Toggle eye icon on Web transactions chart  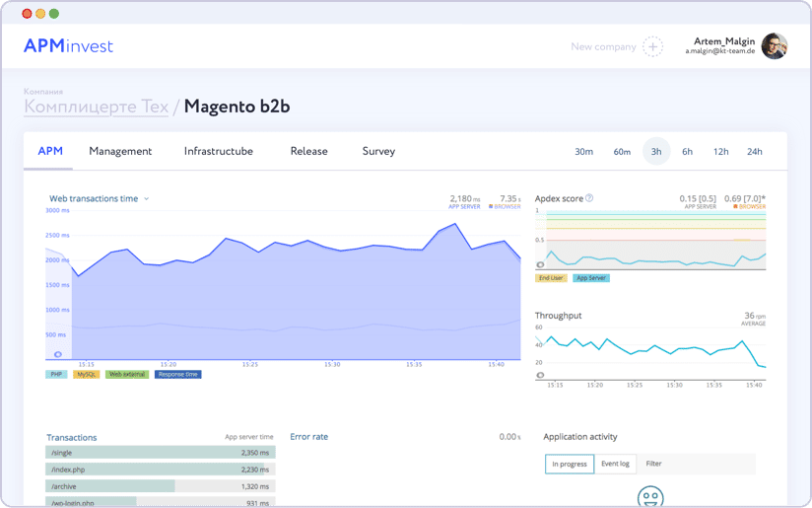click(x=58, y=354)
